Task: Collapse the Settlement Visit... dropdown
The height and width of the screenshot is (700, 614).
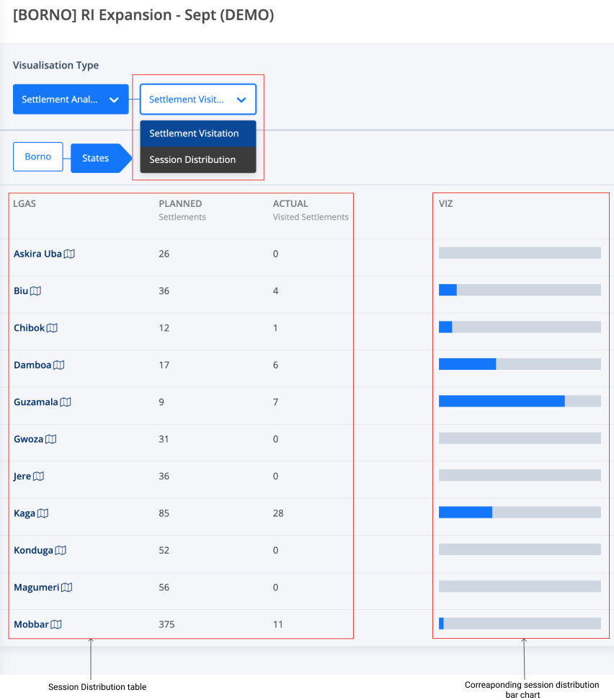Action: [198, 99]
